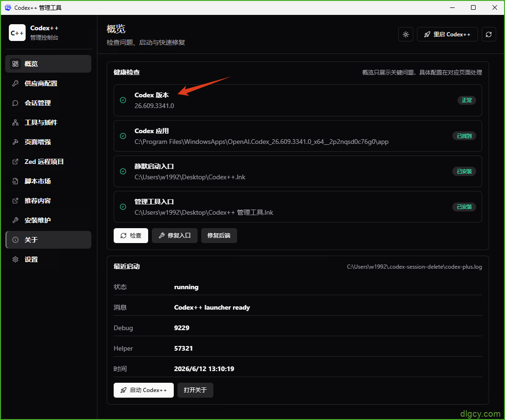Click the 已安装 badge for 静默启动入口
The width and height of the screenshot is (505, 420).
[x=464, y=171]
